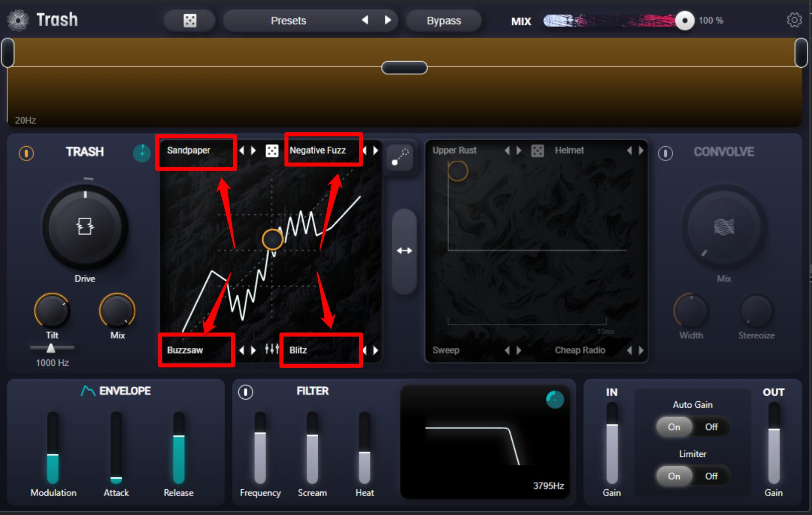Randomize the Convolve XY pad dice
This screenshot has height=515, width=812.
click(538, 151)
